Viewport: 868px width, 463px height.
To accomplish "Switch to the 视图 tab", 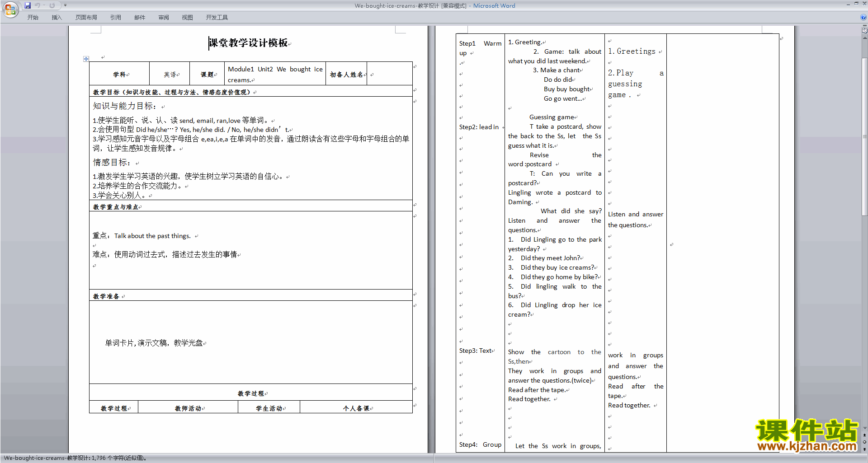I will click(x=188, y=18).
